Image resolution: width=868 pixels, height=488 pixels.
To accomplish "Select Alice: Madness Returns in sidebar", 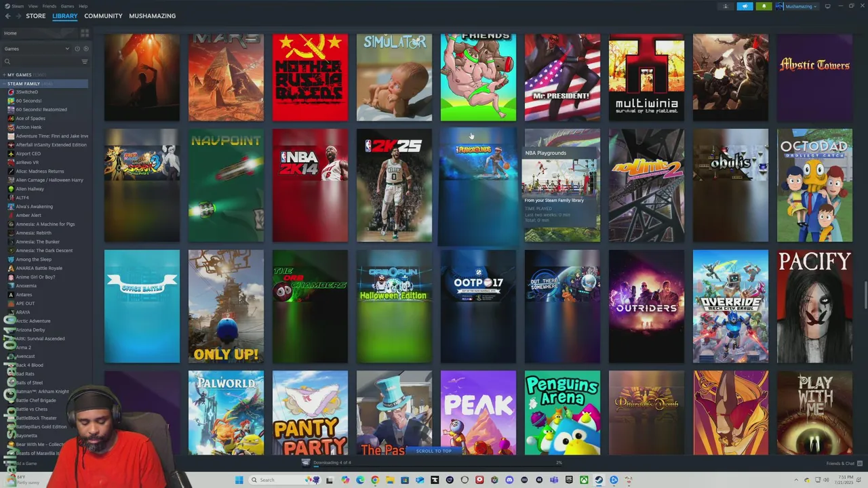I will [40, 171].
